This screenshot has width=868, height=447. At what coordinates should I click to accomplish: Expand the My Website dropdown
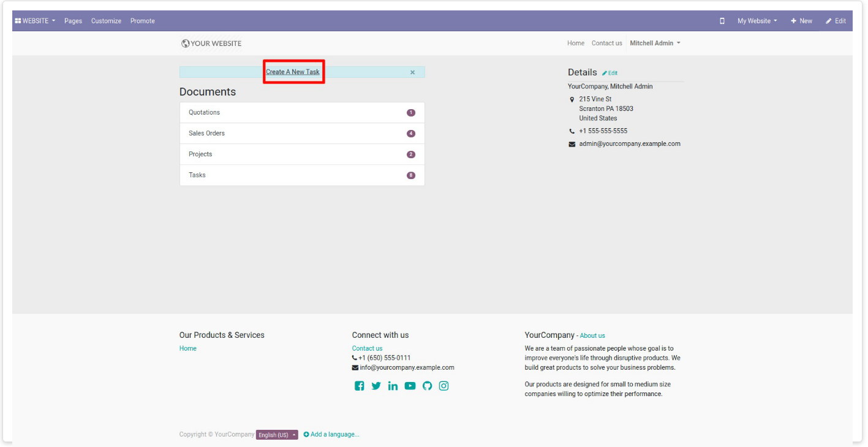pos(757,21)
